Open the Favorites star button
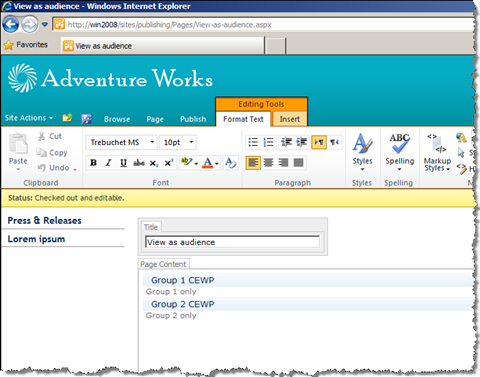 point(26,45)
